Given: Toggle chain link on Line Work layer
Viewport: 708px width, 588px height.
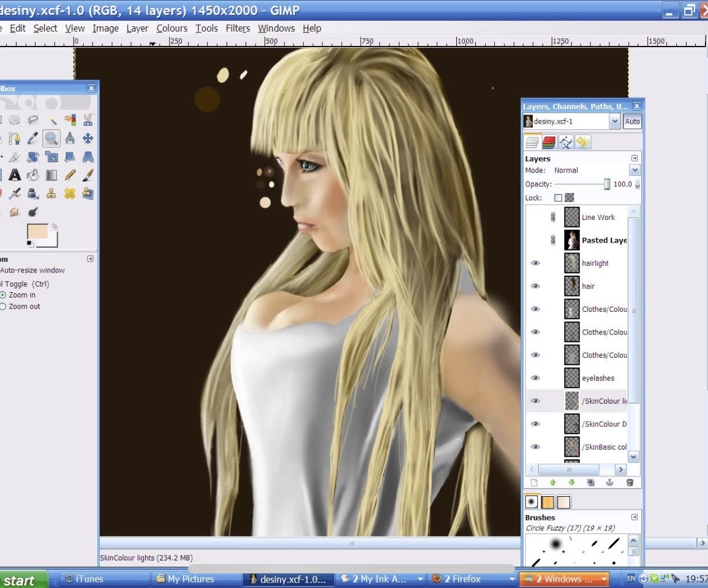Looking at the screenshot, I should pos(552,217).
